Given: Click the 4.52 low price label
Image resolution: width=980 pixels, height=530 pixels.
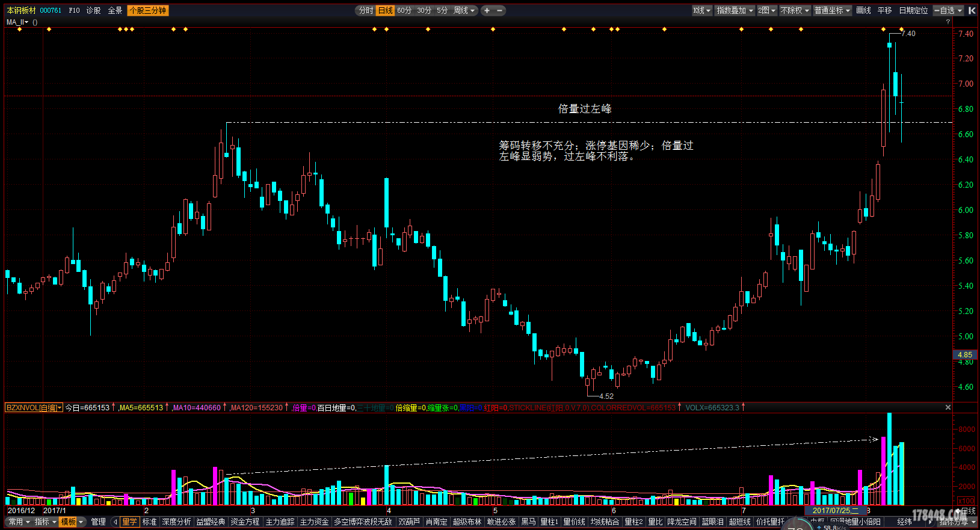Looking at the screenshot, I should [606, 396].
